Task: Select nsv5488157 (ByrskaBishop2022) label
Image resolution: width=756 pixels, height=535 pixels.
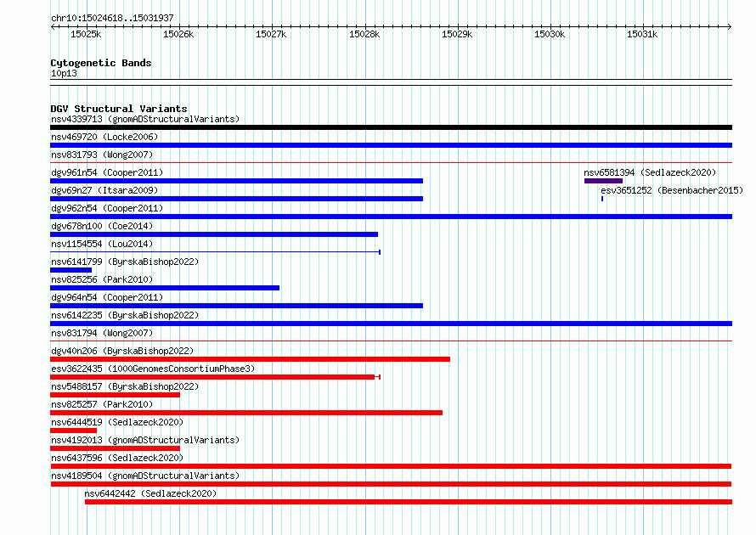Action: (x=125, y=386)
